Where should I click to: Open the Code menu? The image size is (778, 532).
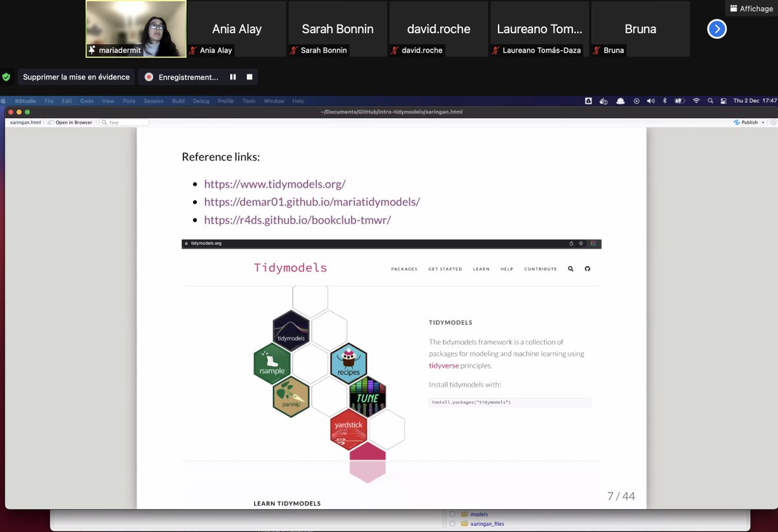[87, 101]
